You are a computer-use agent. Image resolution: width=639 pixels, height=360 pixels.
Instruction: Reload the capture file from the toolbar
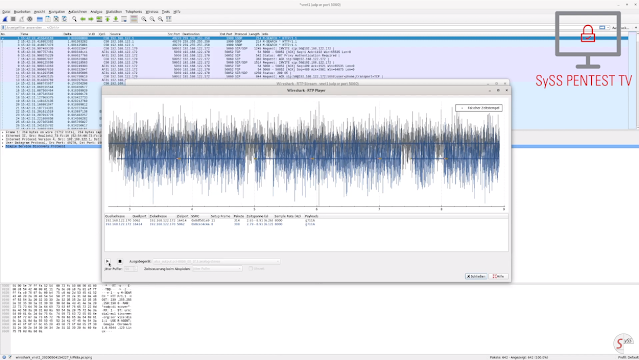64,19
